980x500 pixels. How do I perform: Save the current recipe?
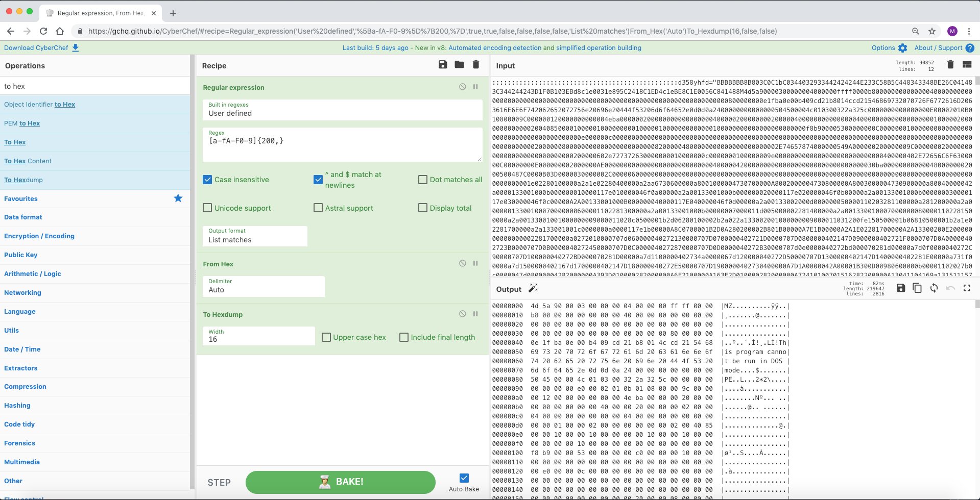click(443, 64)
